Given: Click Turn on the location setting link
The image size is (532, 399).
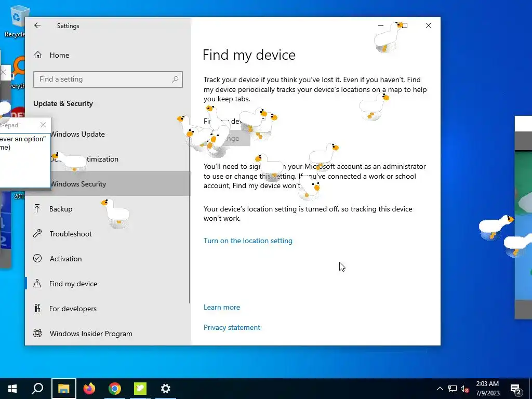Looking at the screenshot, I should [x=248, y=241].
